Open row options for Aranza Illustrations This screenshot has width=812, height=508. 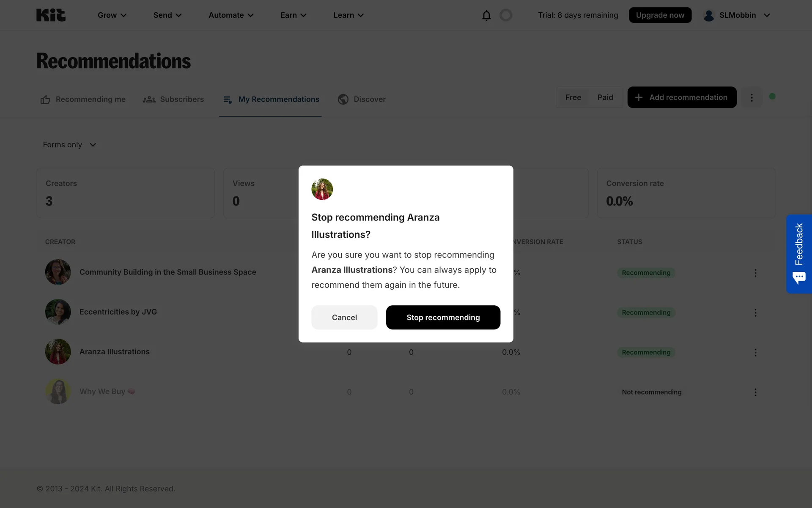click(x=755, y=352)
